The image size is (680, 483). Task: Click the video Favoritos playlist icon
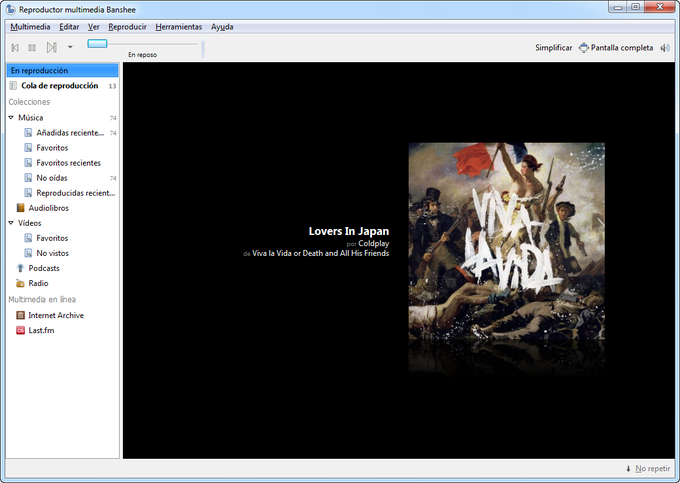click(x=28, y=238)
